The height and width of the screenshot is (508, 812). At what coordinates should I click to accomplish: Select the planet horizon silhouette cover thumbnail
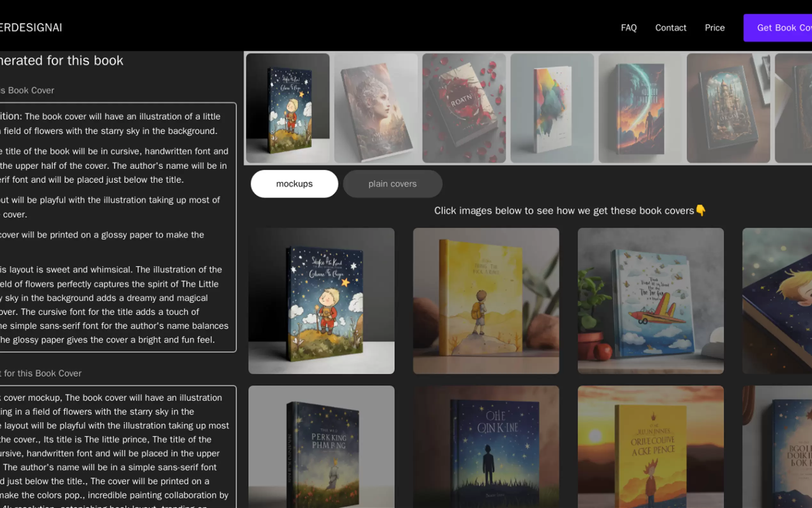click(640, 108)
